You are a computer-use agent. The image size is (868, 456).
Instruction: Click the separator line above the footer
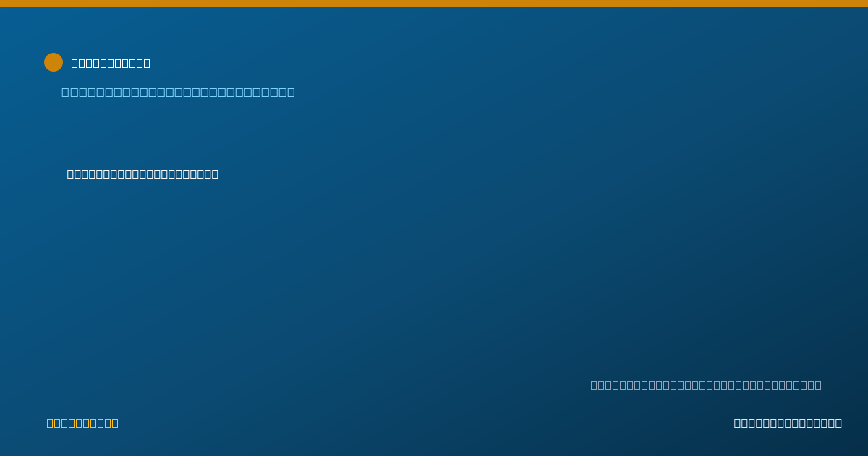[x=434, y=345]
